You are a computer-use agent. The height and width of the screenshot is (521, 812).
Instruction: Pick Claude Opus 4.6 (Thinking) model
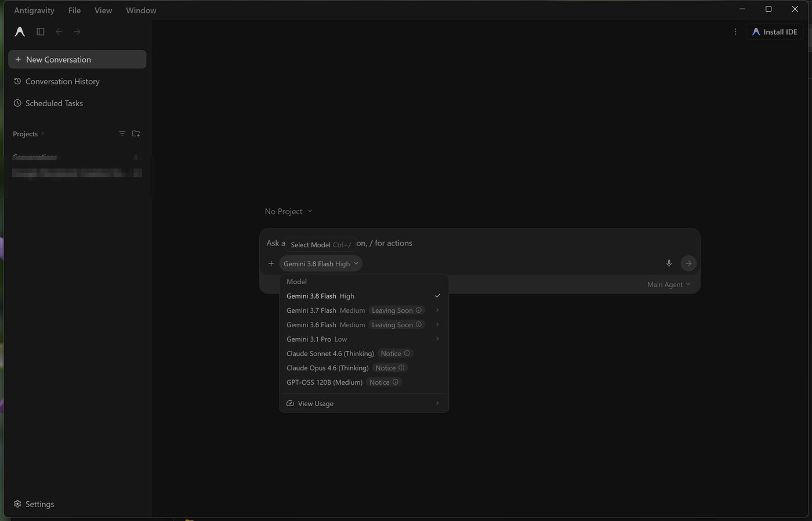coord(364,368)
